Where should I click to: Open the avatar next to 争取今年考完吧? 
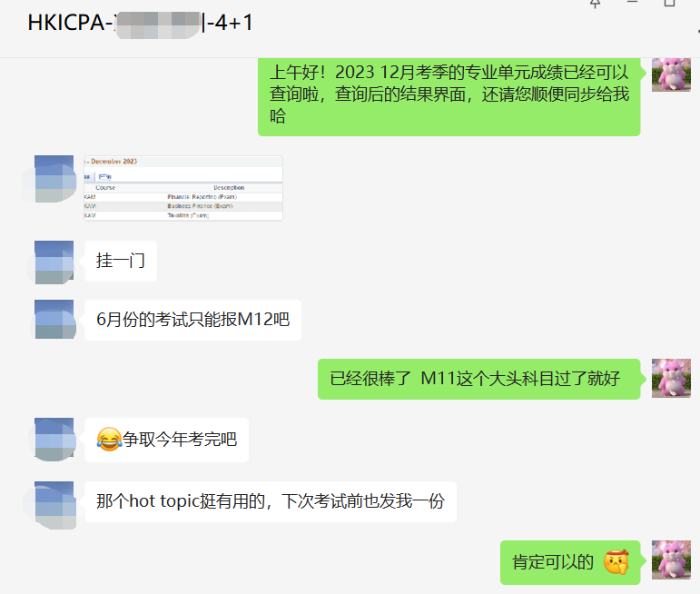click(54, 439)
